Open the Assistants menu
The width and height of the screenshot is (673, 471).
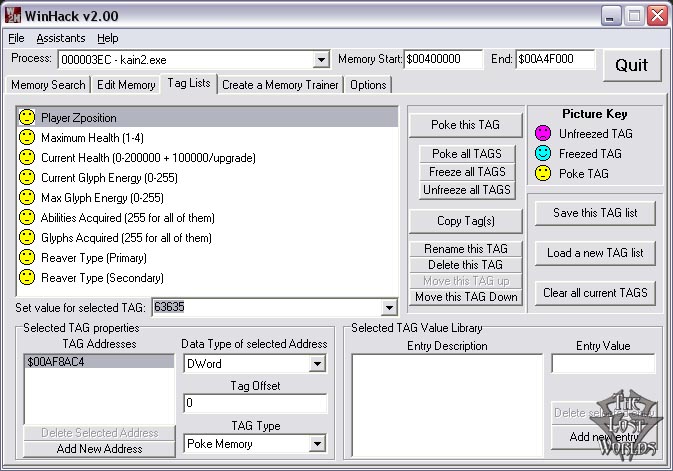tap(61, 38)
